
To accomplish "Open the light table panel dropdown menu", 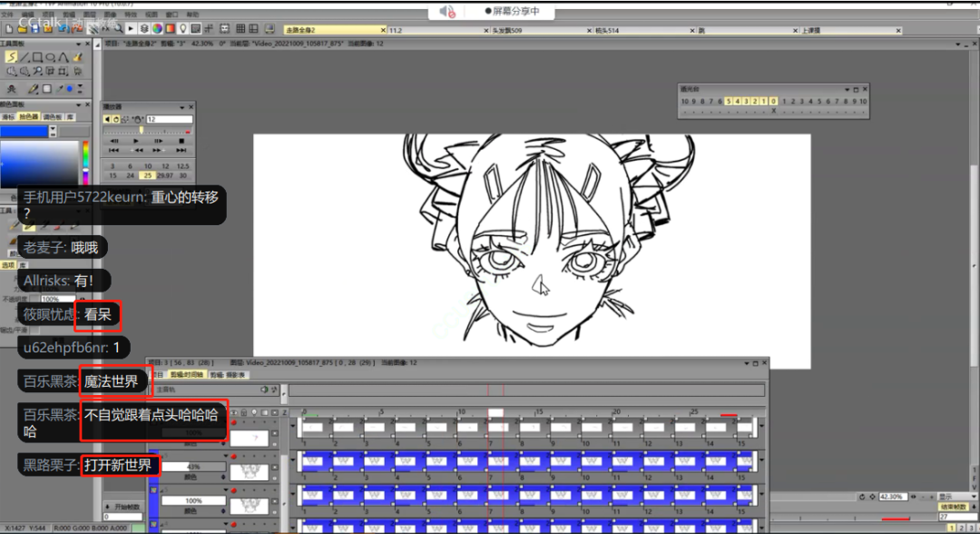I will click(x=847, y=89).
